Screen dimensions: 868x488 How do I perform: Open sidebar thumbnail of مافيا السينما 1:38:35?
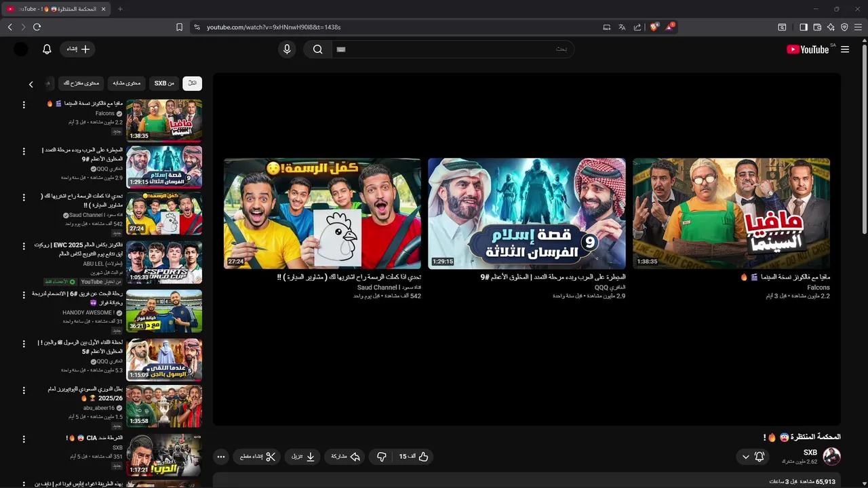[x=164, y=121]
